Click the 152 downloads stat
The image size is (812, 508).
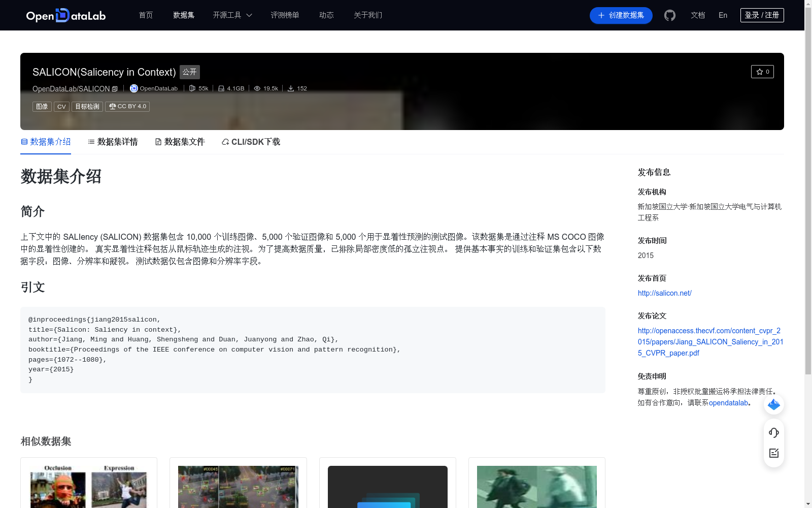(297, 88)
